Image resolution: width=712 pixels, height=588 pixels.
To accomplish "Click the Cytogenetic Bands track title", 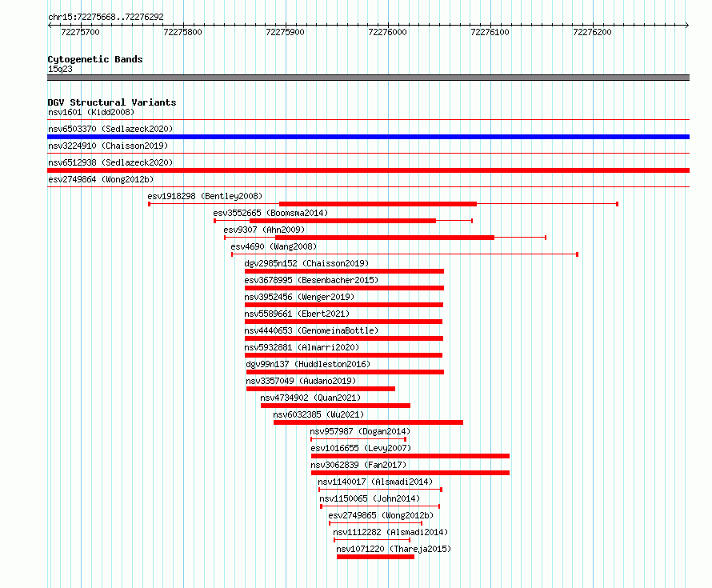I will click(95, 59).
